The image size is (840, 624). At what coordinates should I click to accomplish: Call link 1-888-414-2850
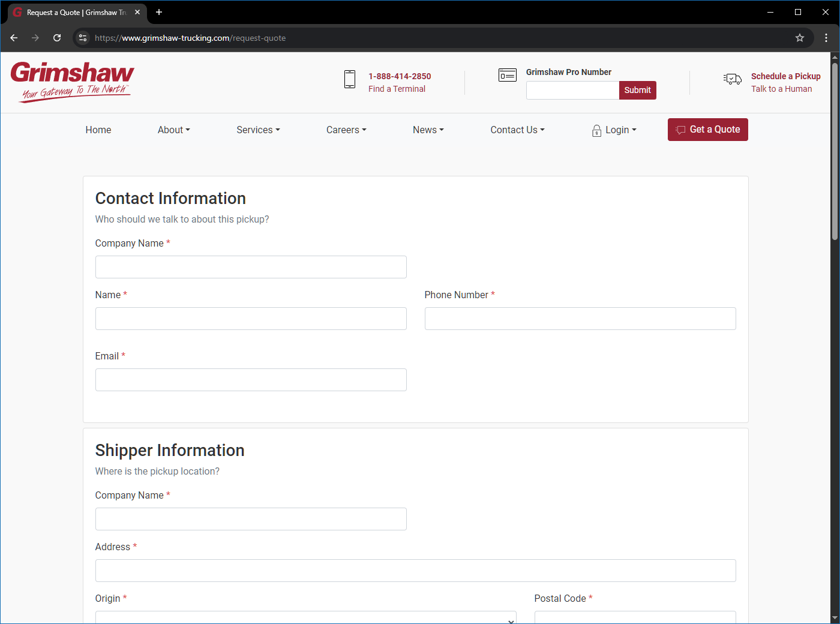(x=400, y=76)
